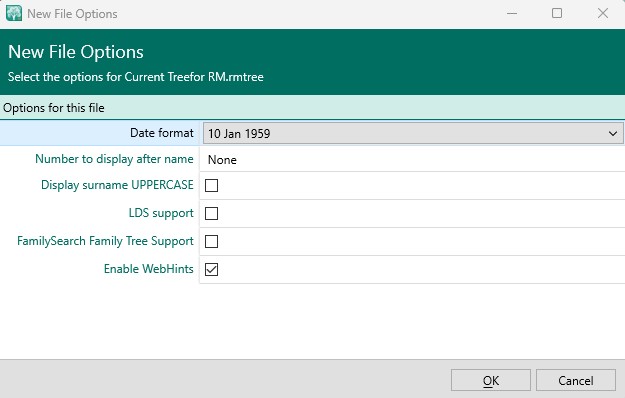This screenshot has width=625, height=398.
Task: Click the Number to display after name label
Action: [x=114, y=159]
